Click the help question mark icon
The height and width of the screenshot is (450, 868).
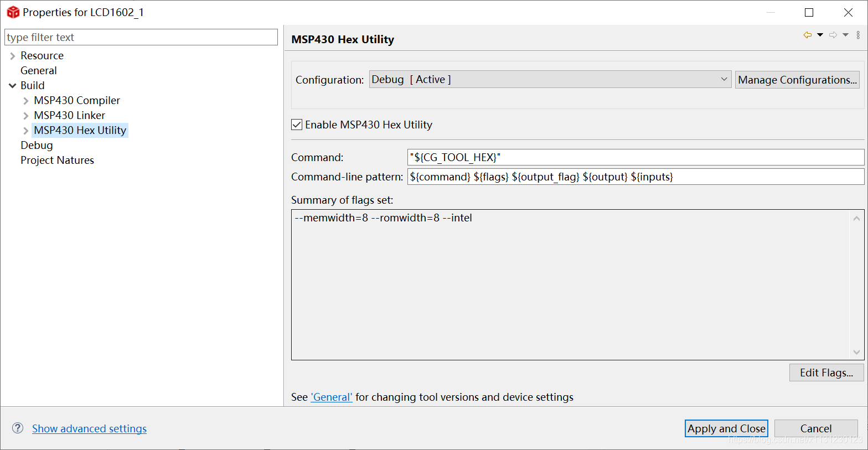[18, 428]
